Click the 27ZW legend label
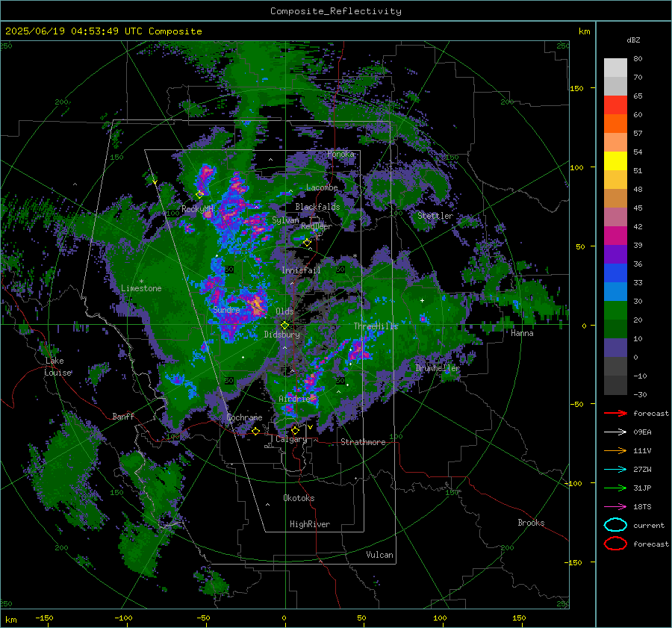Viewport: 672px width, 628px height. click(x=642, y=470)
